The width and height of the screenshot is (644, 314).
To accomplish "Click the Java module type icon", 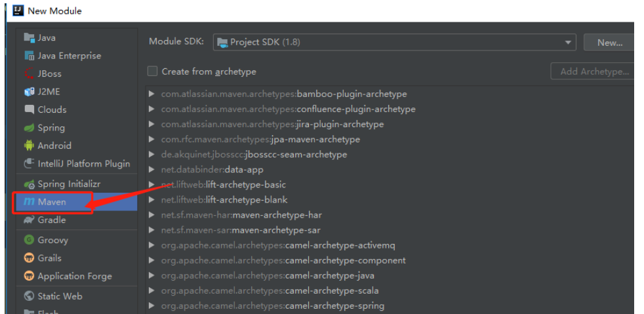I will click(x=29, y=38).
